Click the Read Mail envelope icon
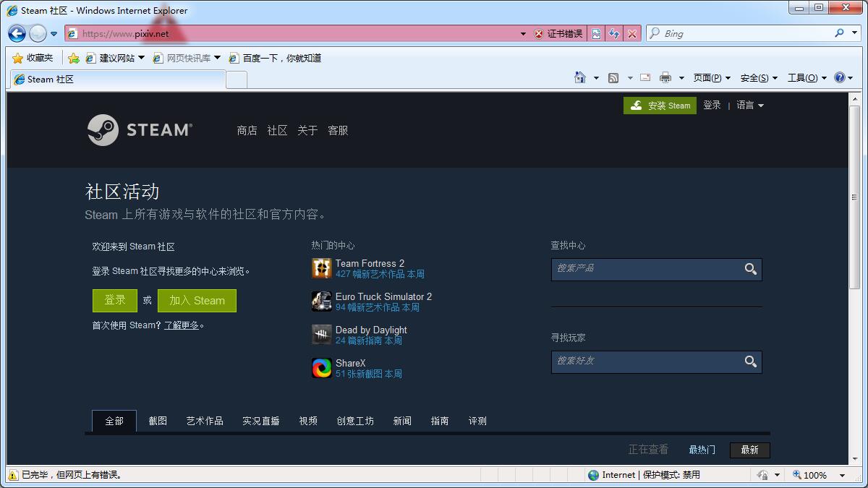868x488 pixels. pos(645,77)
